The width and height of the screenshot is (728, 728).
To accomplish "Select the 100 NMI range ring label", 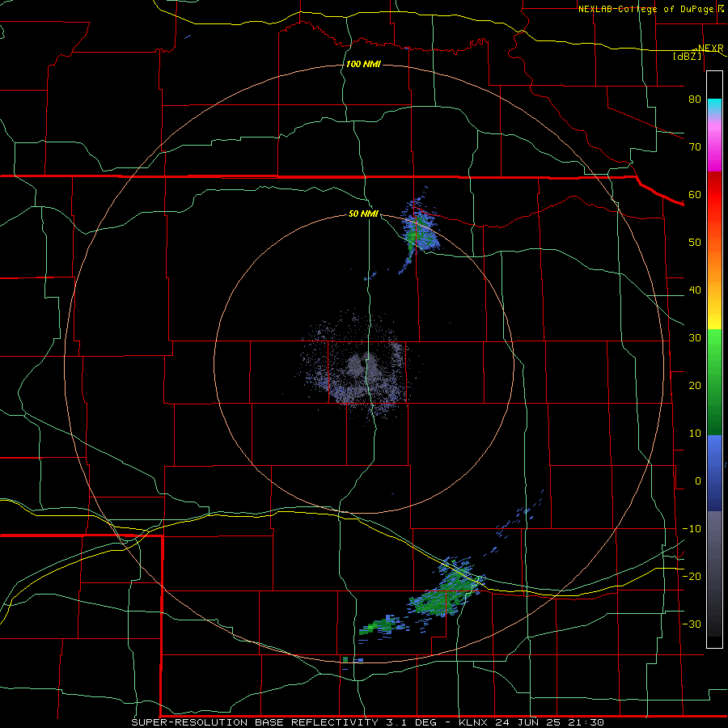I will click(363, 64).
